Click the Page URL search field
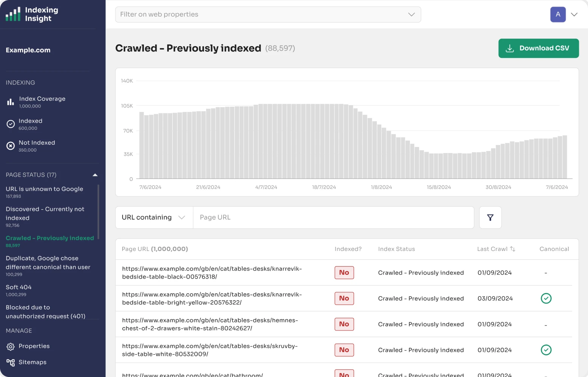588x377 pixels. coord(333,218)
